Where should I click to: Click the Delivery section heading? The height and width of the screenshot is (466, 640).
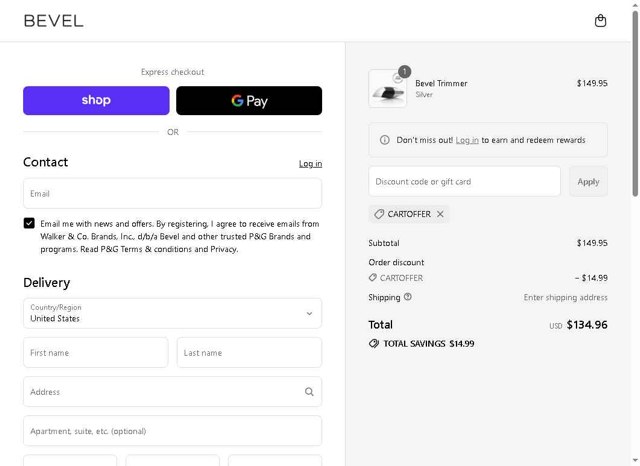coord(47,282)
